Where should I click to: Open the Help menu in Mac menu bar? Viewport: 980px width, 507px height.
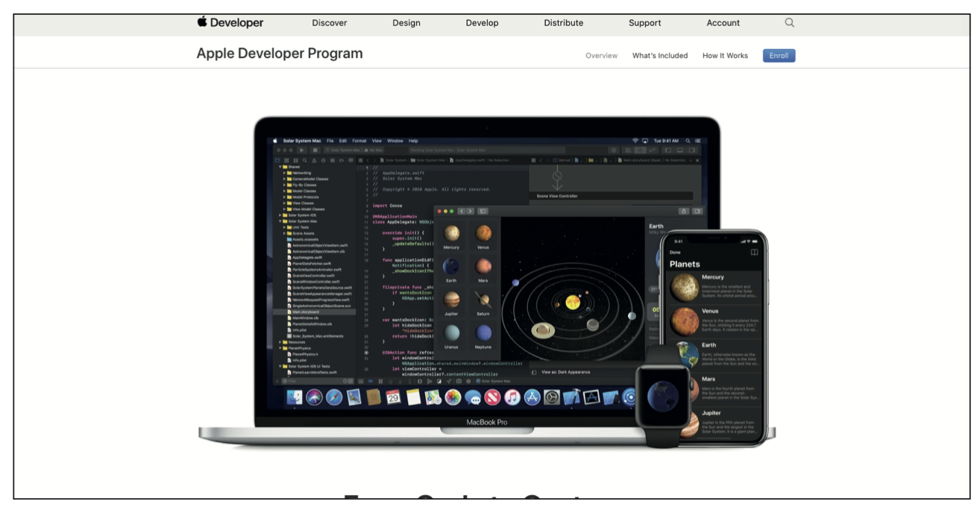[x=413, y=141]
